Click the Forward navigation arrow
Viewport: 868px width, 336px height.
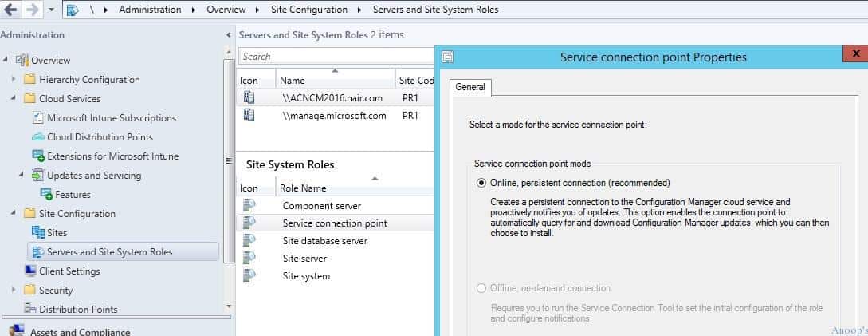point(32,10)
